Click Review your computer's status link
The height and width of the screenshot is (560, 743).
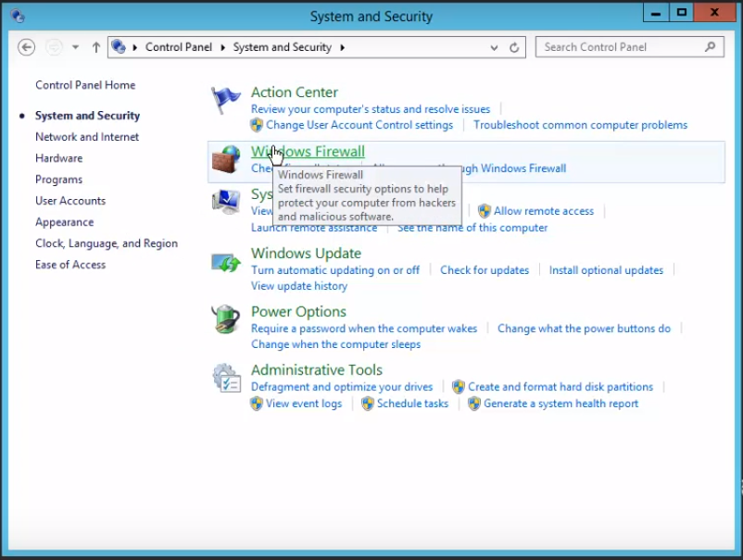[x=371, y=109]
